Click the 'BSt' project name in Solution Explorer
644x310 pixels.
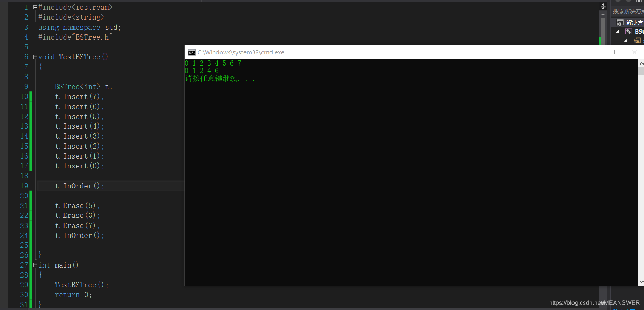click(x=639, y=32)
